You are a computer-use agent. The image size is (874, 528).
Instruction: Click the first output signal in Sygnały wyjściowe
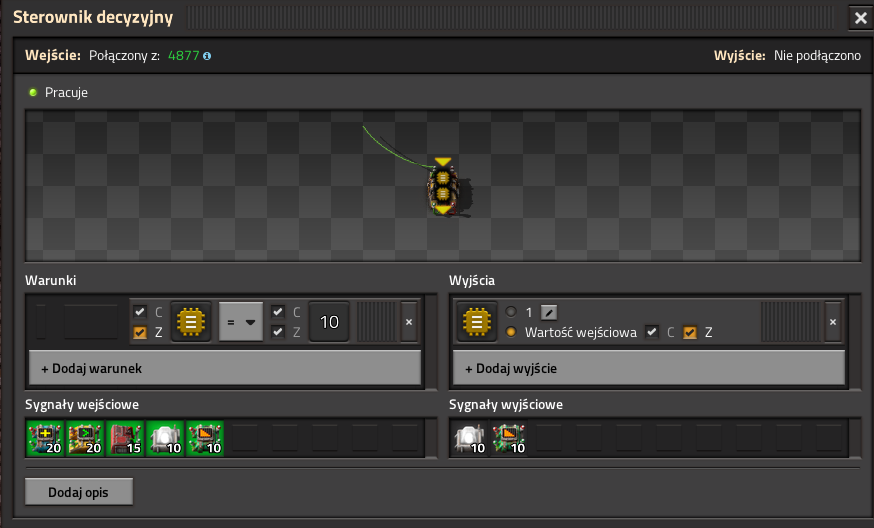(471, 438)
